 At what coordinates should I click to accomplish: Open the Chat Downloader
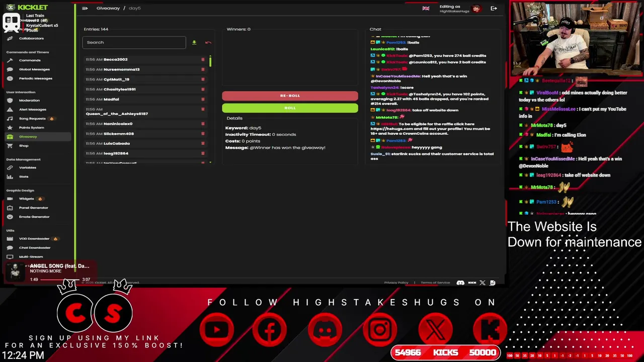point(35,248)
